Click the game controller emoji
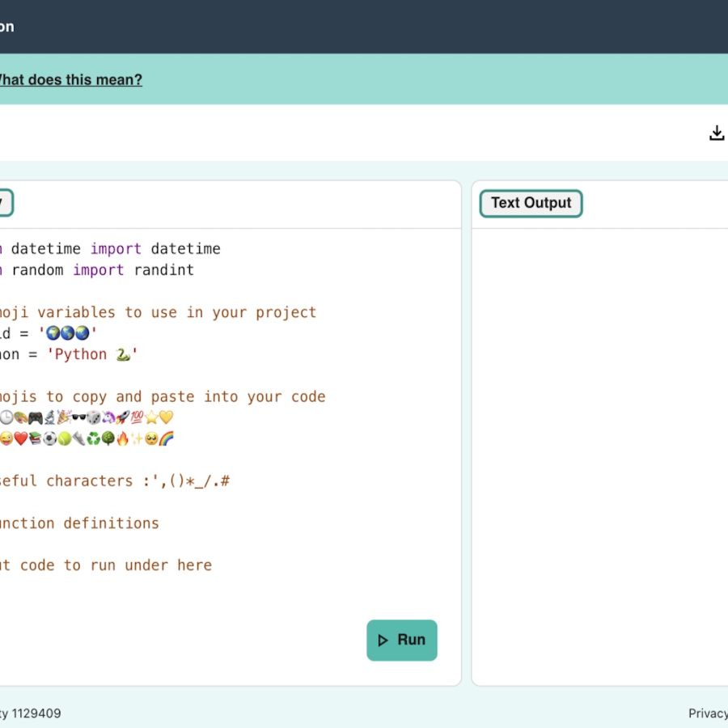The height and width of the screenshot is (728, 728). click(x=35, y=417)
